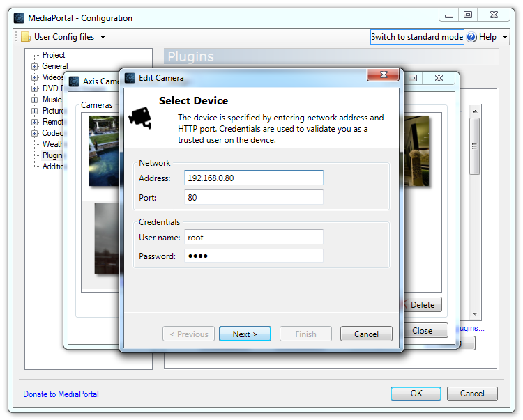Click the plugins list scrollbar down arrow
Image resolution: width=523 pixels, height=420 pixels.
(475, 313)
